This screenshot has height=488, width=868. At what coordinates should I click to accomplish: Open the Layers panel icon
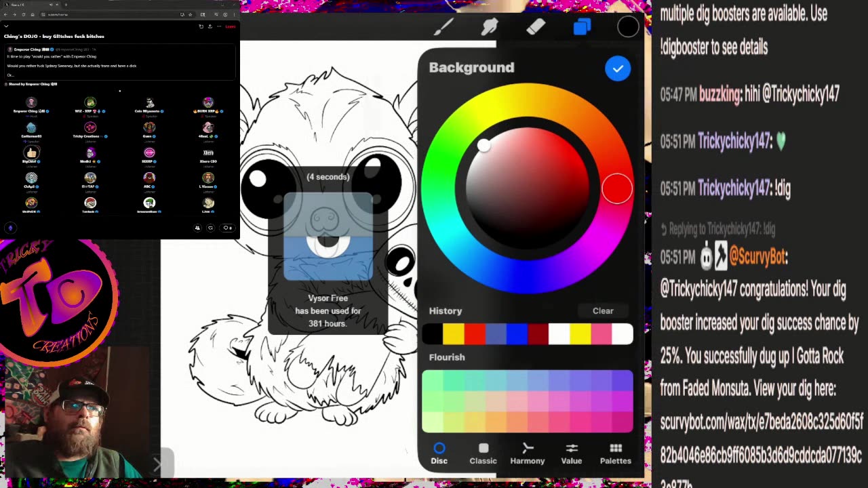click(x=583, y=26)
